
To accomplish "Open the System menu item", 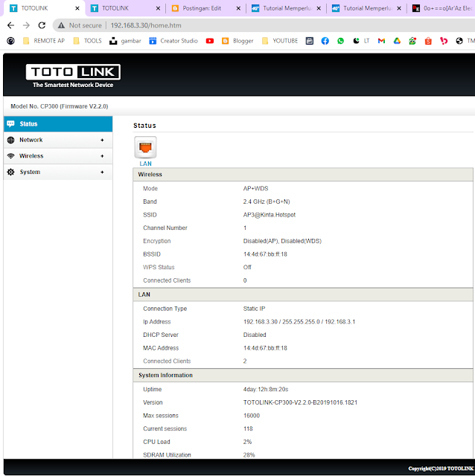I will pos(58,172).
